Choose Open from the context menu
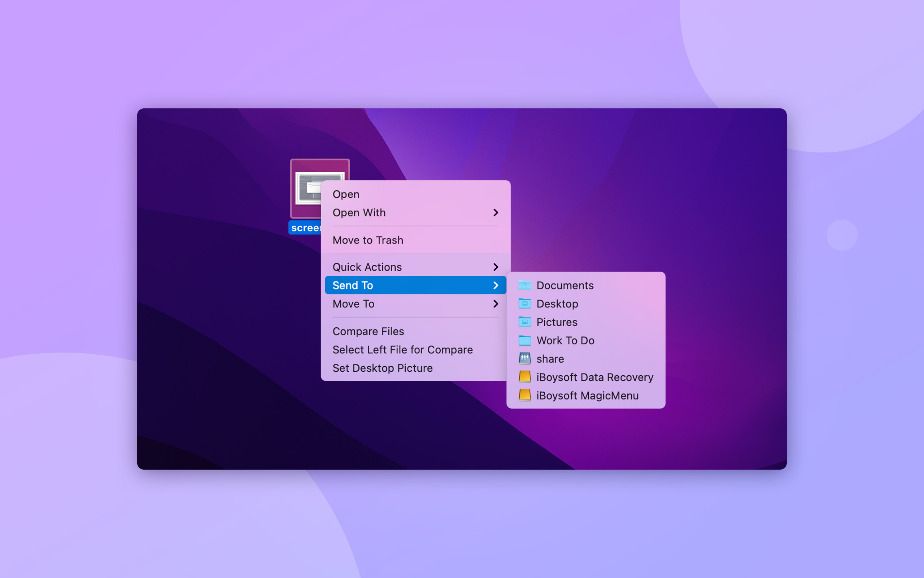 tap(415, 194)
